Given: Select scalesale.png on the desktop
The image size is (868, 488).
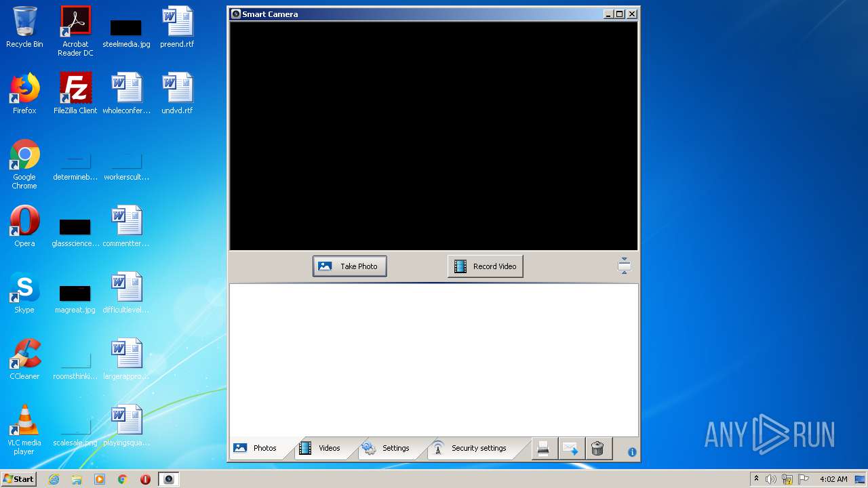Looking at the screenshot, I should pos(75,432).
